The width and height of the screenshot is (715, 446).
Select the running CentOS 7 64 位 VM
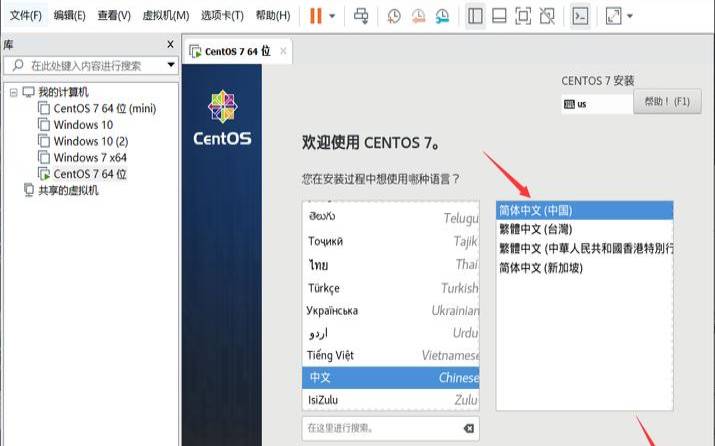(90, 174)
